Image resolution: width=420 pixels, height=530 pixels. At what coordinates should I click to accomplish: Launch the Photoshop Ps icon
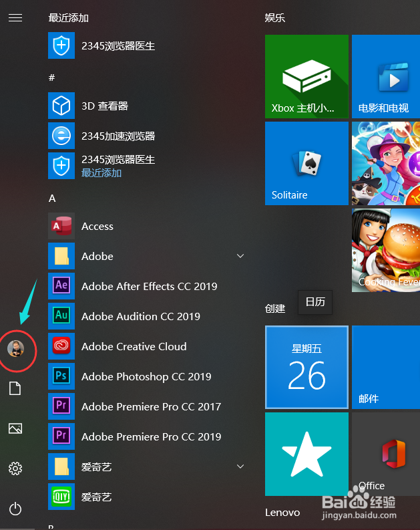point(61,376)
